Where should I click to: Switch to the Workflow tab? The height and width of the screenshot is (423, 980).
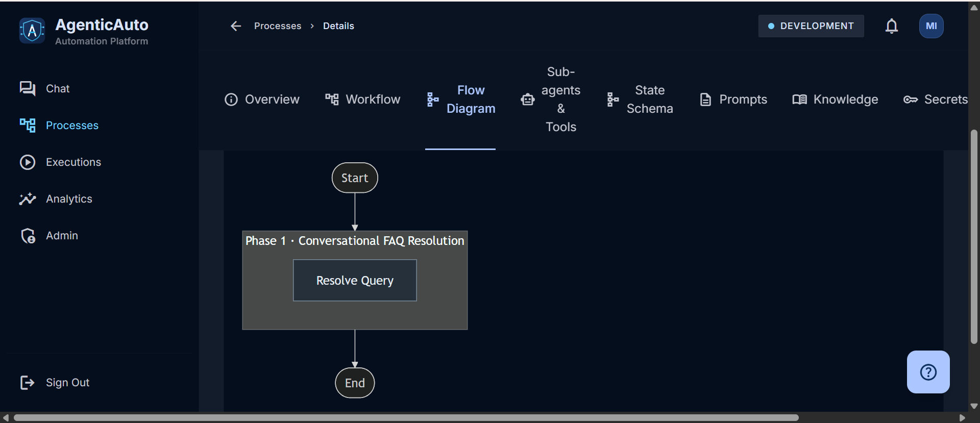(x=363, y=99)
